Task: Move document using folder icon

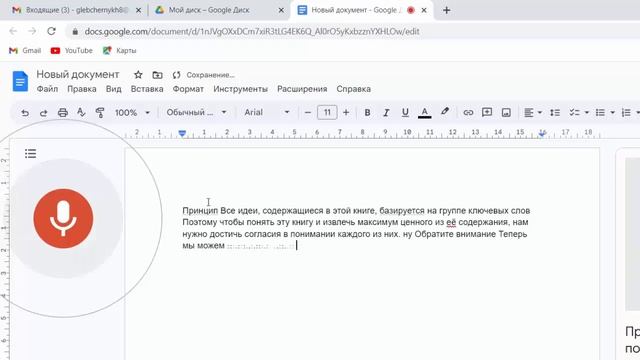Action: point(157,75)
